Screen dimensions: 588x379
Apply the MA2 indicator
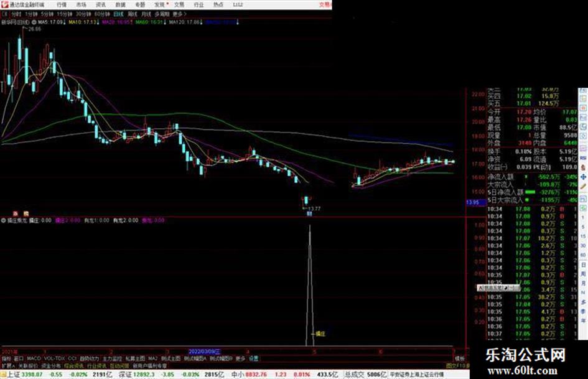152,358
